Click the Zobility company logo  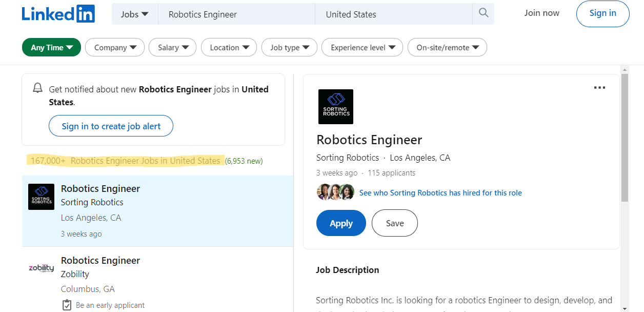click(x=41, y=268)
